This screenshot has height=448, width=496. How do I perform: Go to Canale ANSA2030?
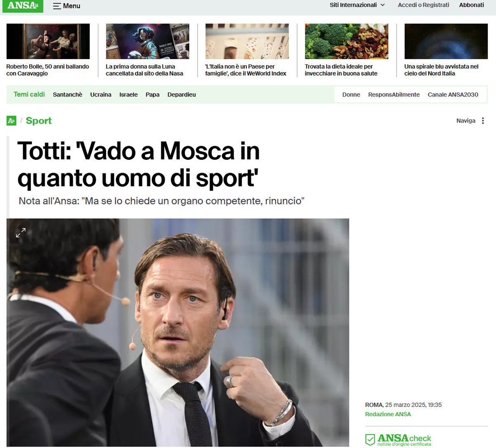point(453,95)
